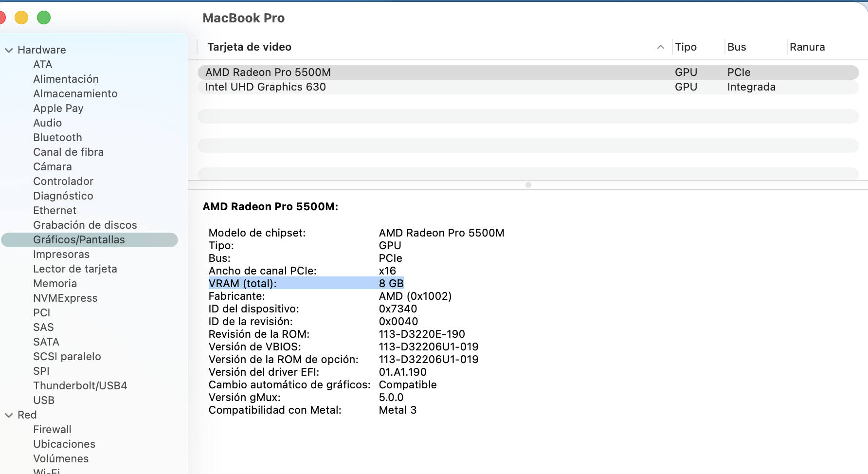Image resolution: width=868 pixels, height=474 pixels.
Task: Select Lector de tarjeta
Action: click(75, 269)
